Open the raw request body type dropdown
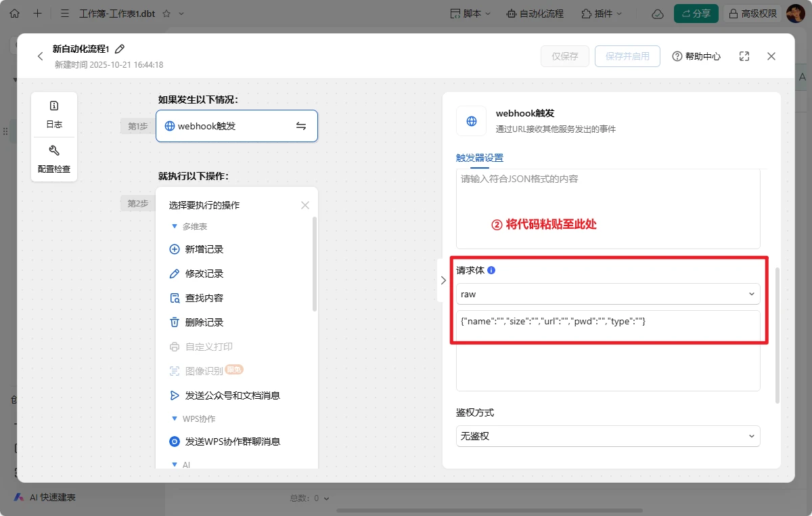Viewport: 812px width, 516px height. click(608, 294)
